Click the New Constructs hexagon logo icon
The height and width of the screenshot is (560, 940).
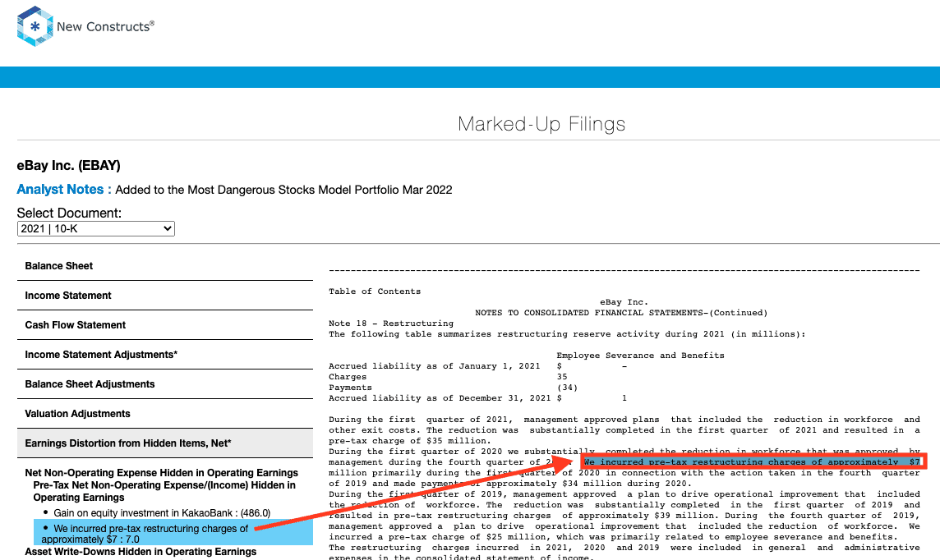point(35,26)
